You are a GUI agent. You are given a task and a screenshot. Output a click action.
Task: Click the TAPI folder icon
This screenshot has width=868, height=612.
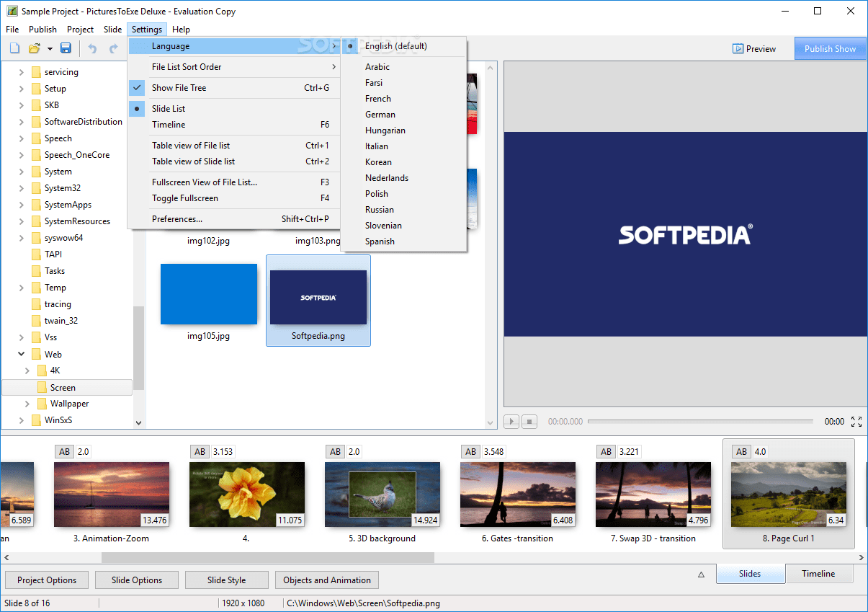pos(36,254)
